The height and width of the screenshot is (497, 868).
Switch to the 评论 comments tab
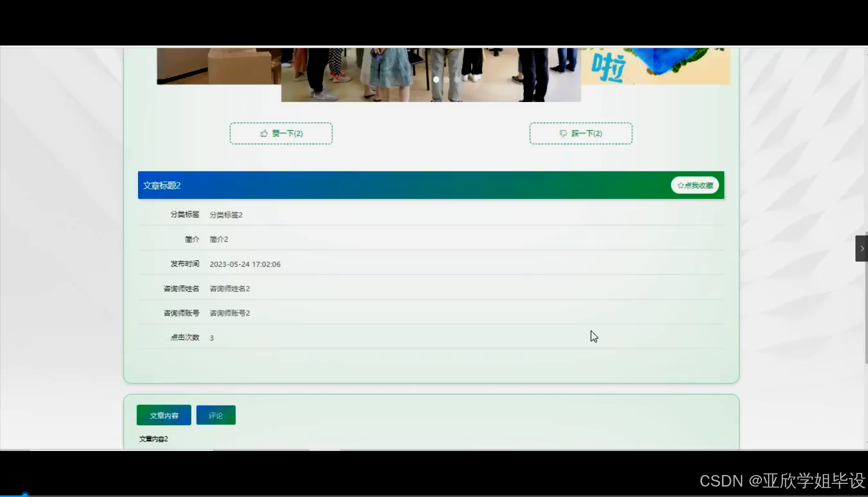215,415
